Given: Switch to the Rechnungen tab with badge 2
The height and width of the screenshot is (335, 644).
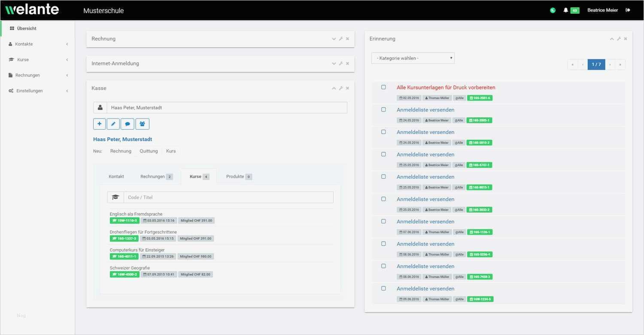Looking at the screenshot, I should point(157,177).
